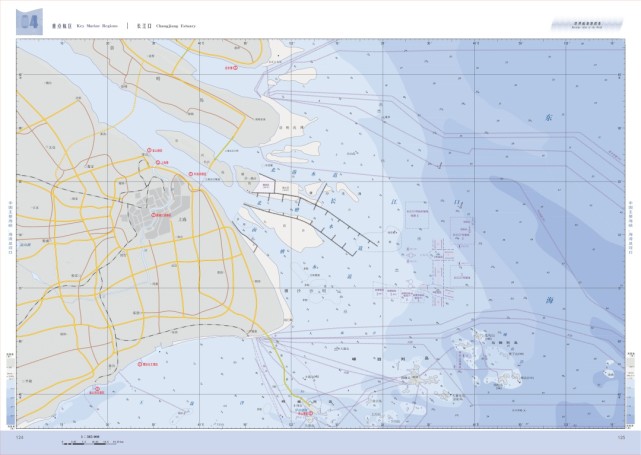This screenshot has width=641, height=455.
Task: Click the vertical text label on the left margin
Action: (9, 228)
